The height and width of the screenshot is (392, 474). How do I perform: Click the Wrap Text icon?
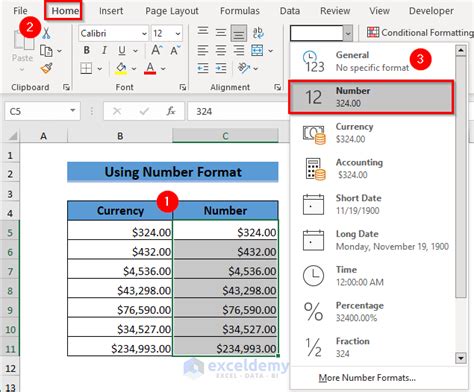point(258,33)
